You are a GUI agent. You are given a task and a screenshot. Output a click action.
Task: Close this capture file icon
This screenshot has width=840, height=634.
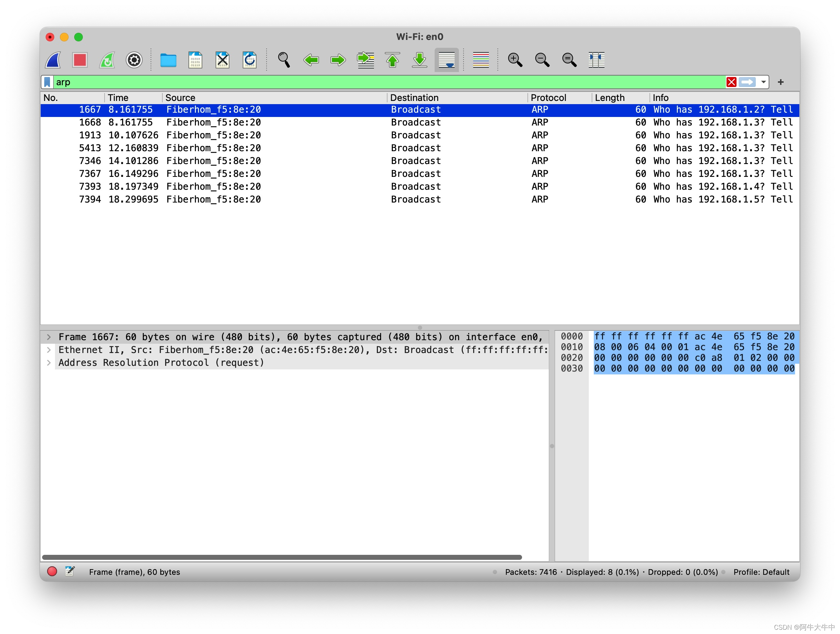[222, 60]
